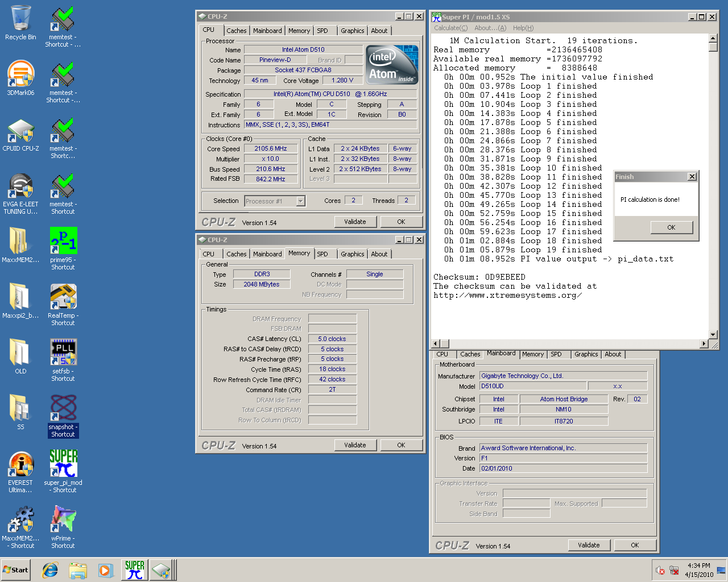Click OK in the CPU-Z Memory-tab window
This screenshot has width=728, height=582.
401,445
